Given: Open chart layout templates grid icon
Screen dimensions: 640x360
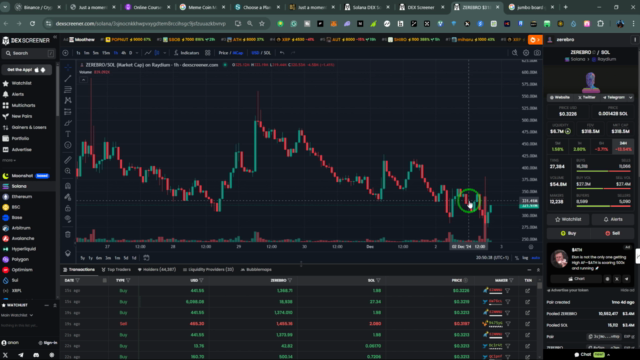Looking at the screenshot, I should [208, 53].
